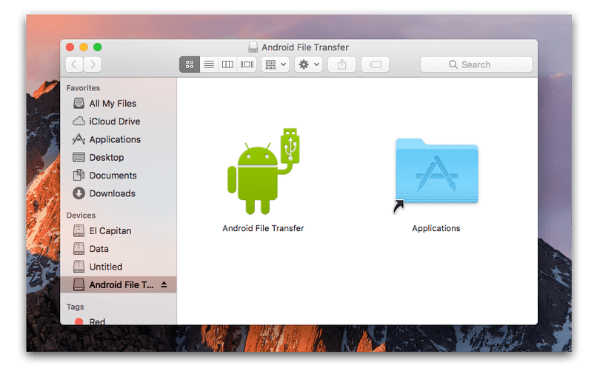This screenshot has width=600, height=371.
Task: Switch to column view mode
Action: click(228, 65)
